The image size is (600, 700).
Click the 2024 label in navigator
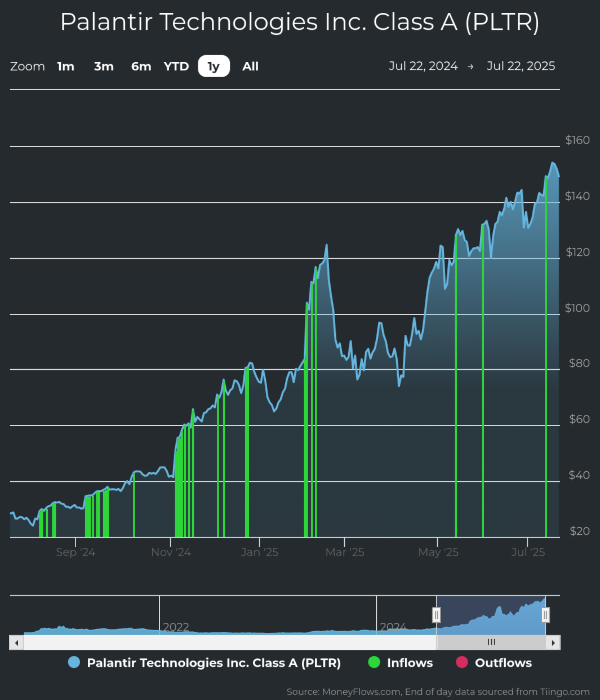coord(393,627)
